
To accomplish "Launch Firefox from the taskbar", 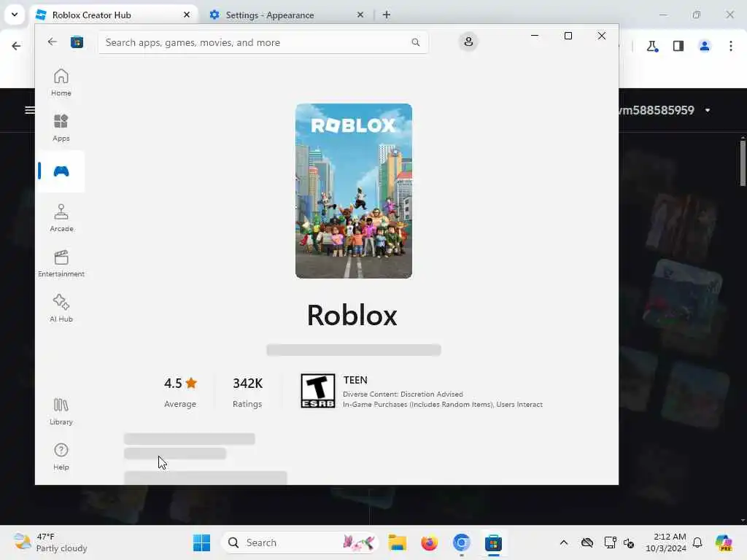I will coord(429,542).
